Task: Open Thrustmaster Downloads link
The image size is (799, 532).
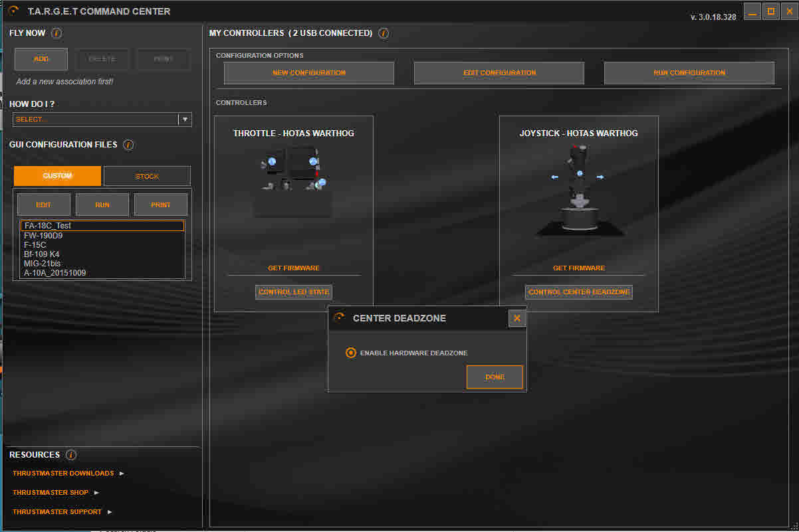Action: tap(63, 474)
